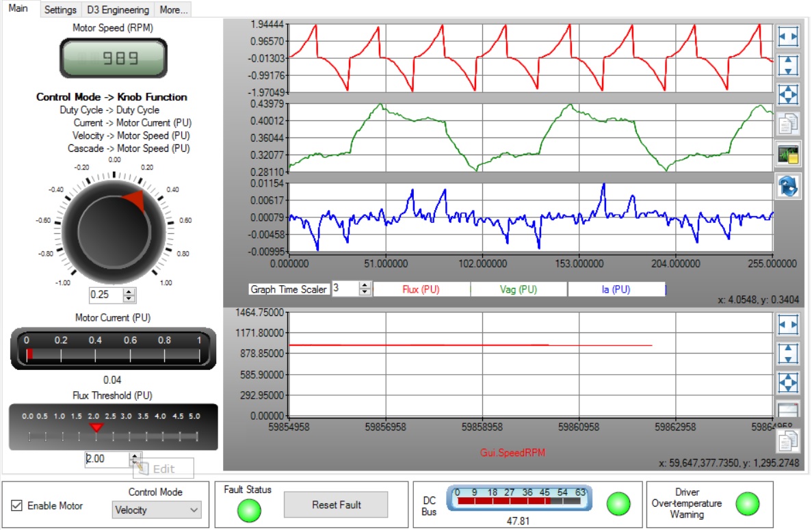Screen dimensions: 812x530
Task: Open the Vag (PU) channel selector
Action: tap(519, 289)
